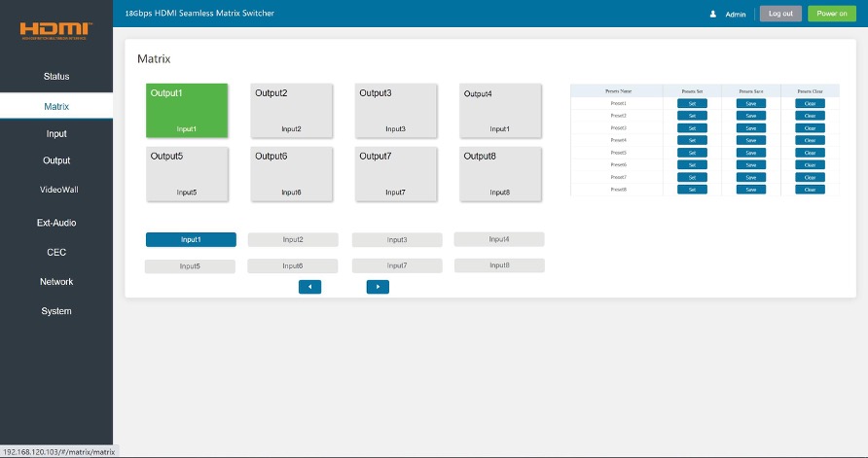Click Save for Preset7
This screenshot has height=458, width=868.
(x=750, y=177)
